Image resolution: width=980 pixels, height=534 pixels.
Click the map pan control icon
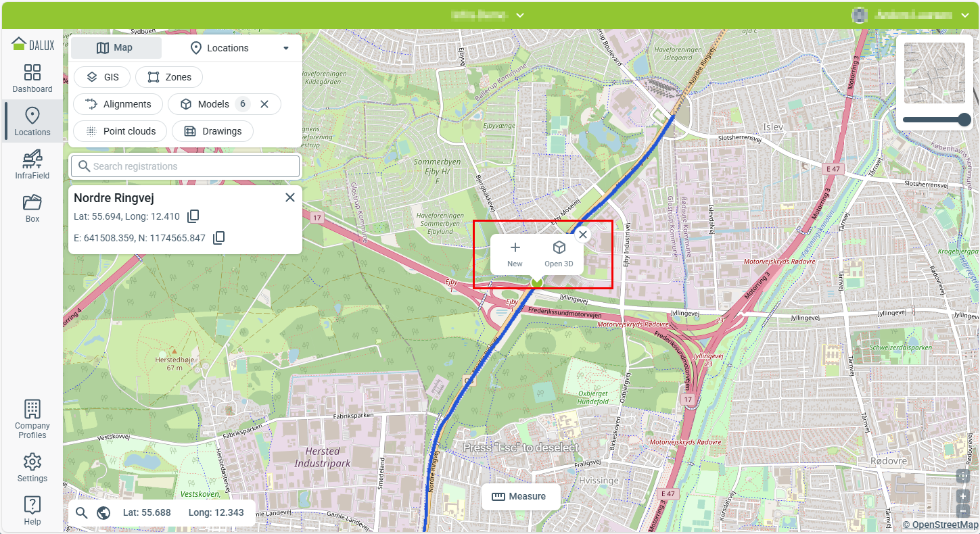(963, 476)
